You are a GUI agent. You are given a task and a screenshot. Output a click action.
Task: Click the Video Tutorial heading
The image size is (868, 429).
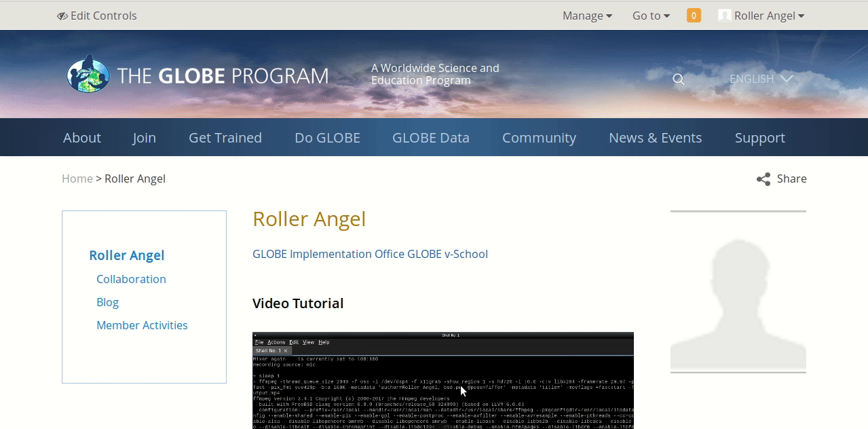298,303
